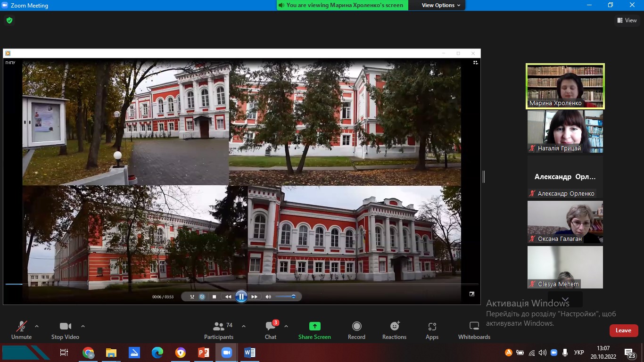
Task: Open Word from the taskbar
Action: (250, 353)
